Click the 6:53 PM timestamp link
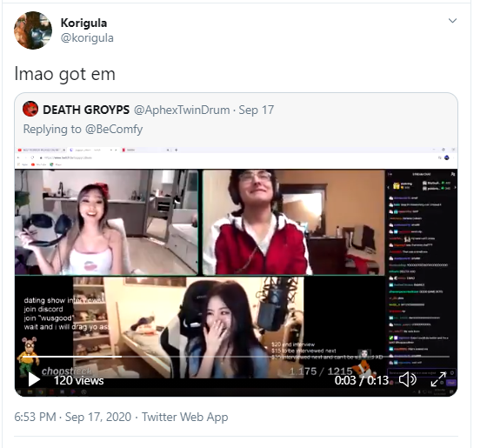Image resolution: width=487 pixels, height=448 pixels. (35, 417)
